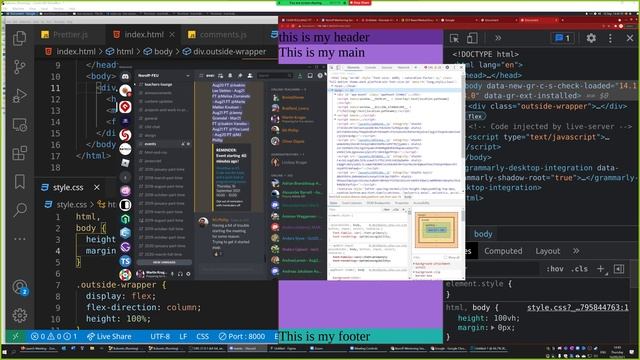Mute the microphone in Discord user panel
This screenshot has height=360, width=640.
(x=172, y=273)
